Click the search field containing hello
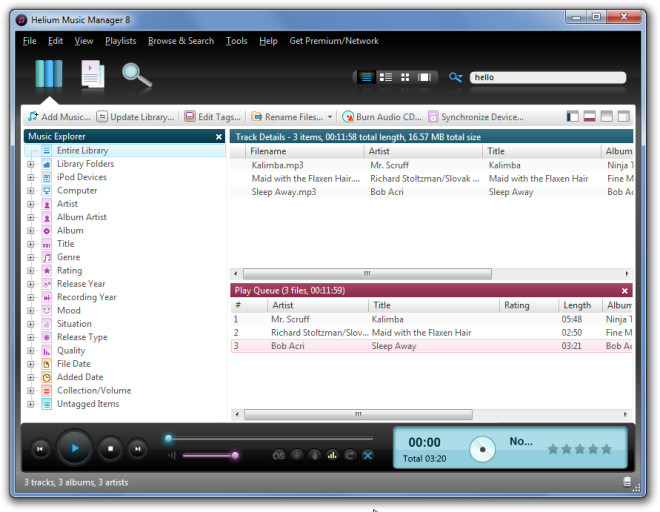 coord(548,77)
